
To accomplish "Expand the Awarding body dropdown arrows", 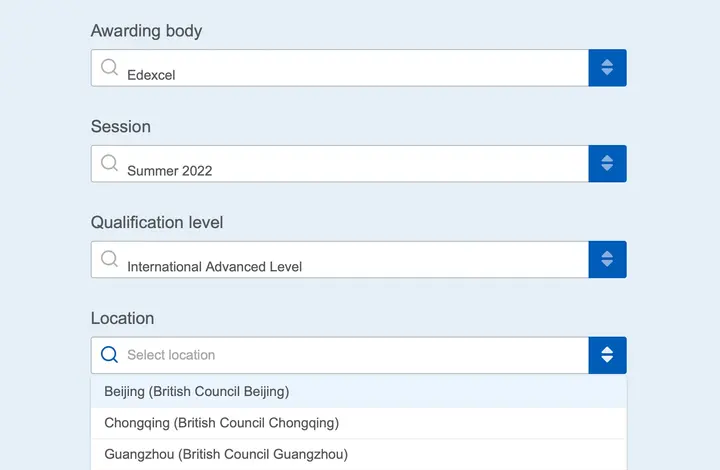I will 607,67.
